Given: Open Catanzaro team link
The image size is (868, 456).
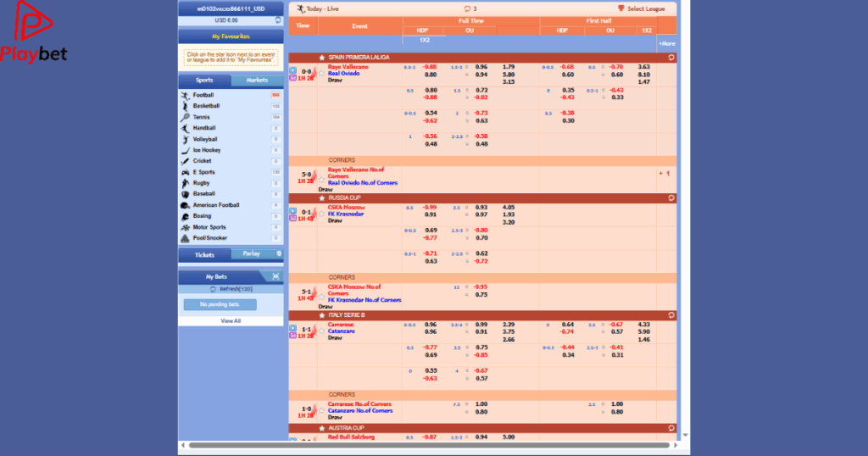Looking at the screenshot, I should [x=341, y=331].
